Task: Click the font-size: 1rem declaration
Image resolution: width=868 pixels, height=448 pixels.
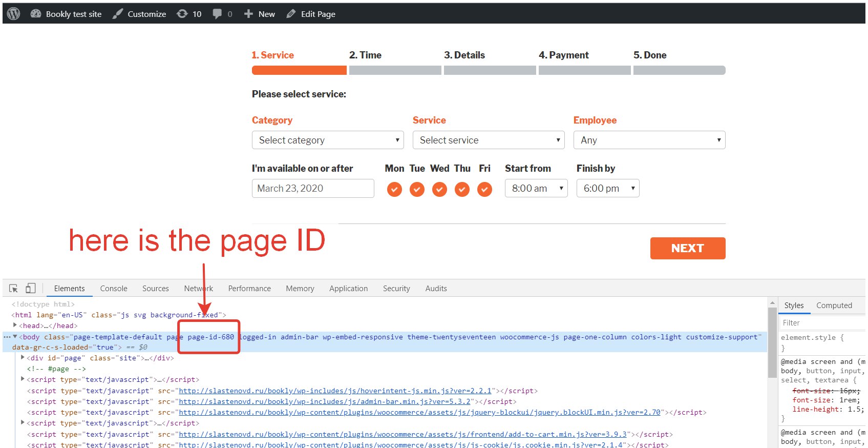Action: [827, 400]
